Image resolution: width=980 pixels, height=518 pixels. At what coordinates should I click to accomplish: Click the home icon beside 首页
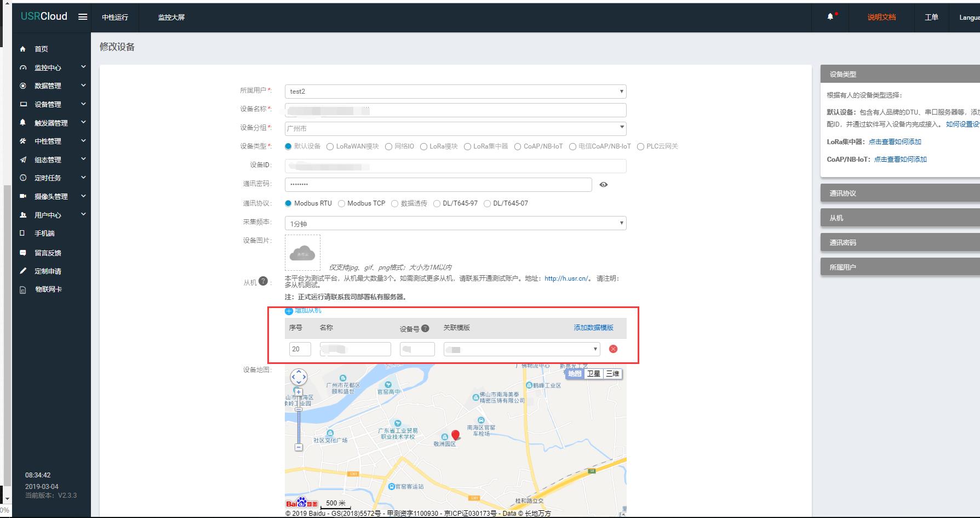pyautogui.click(x=22, y=49)
